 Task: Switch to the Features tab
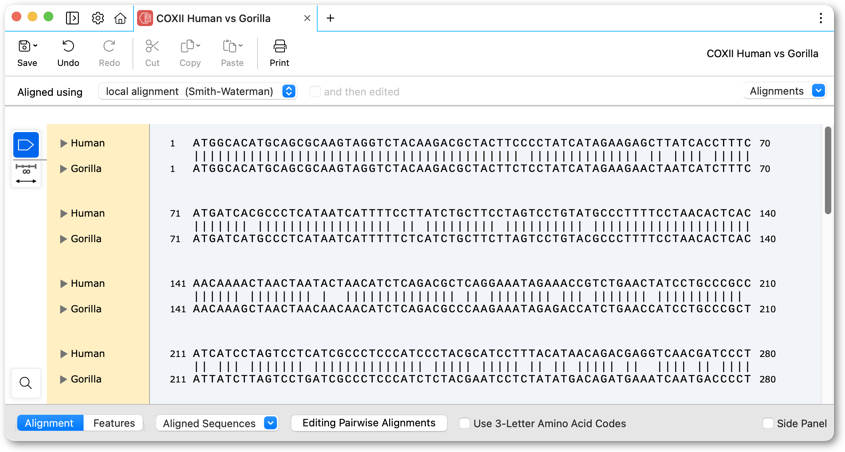pyautogui.click(x=114, y=423)
